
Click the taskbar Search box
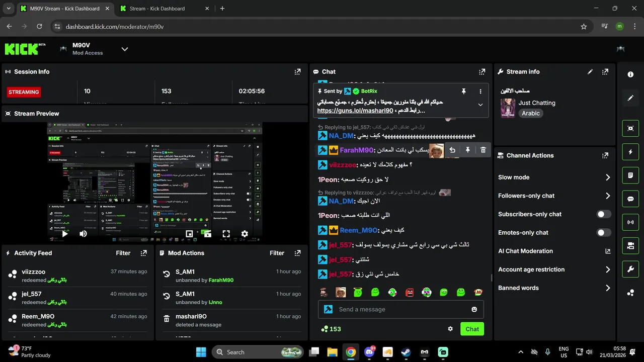[258, 352]
